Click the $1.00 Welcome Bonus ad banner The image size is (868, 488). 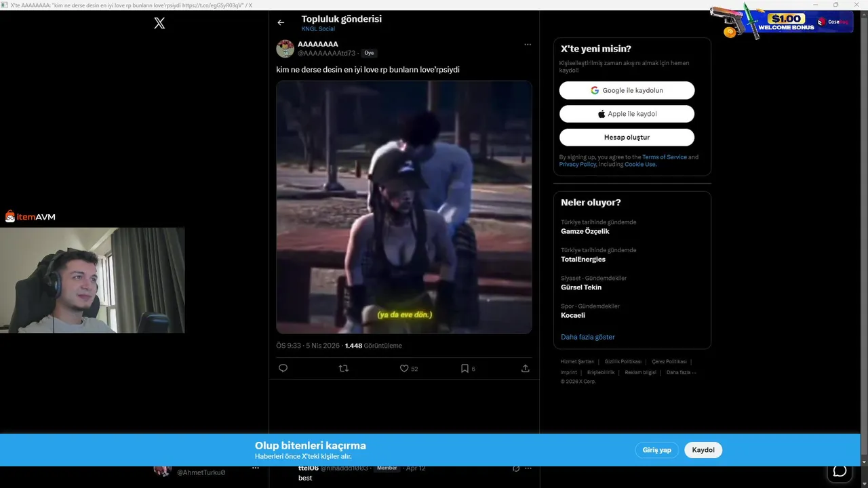click(x=783, y=22)
